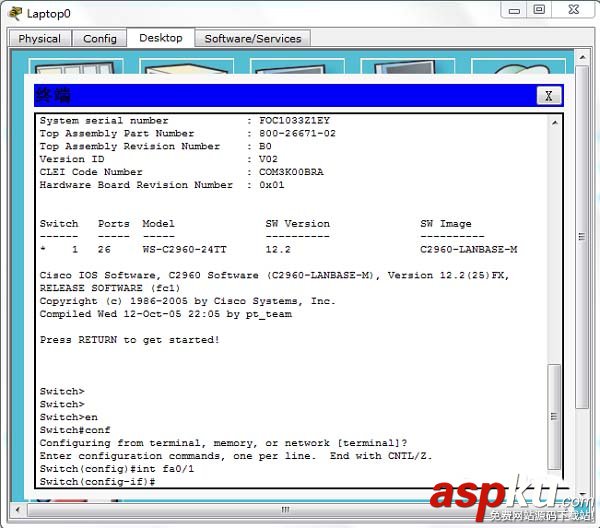Click the 'Switch>en' command line
600x528 pixels.
(x=68, y=417)
